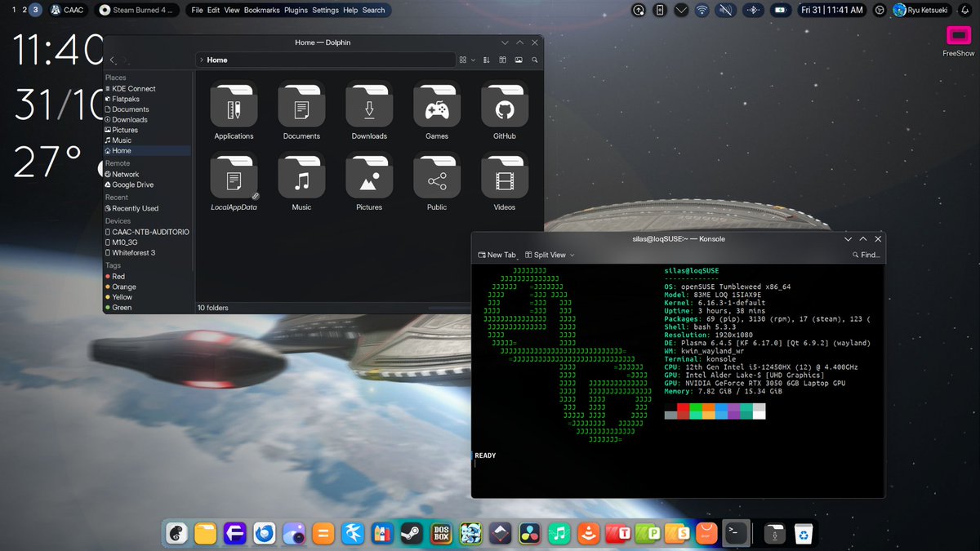980x551 pixels.
Task: Click the Steam Burned task button
Action: (x=136, y=10)
